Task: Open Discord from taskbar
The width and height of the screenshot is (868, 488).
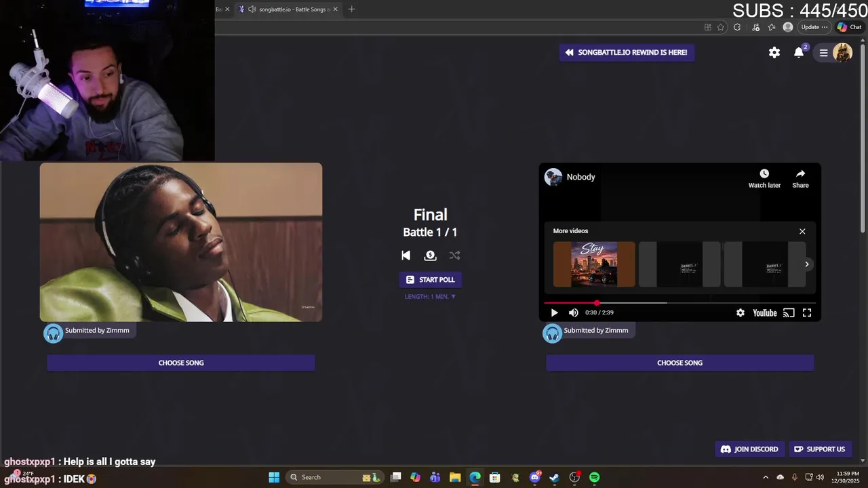Action: (x=535, y=477)
